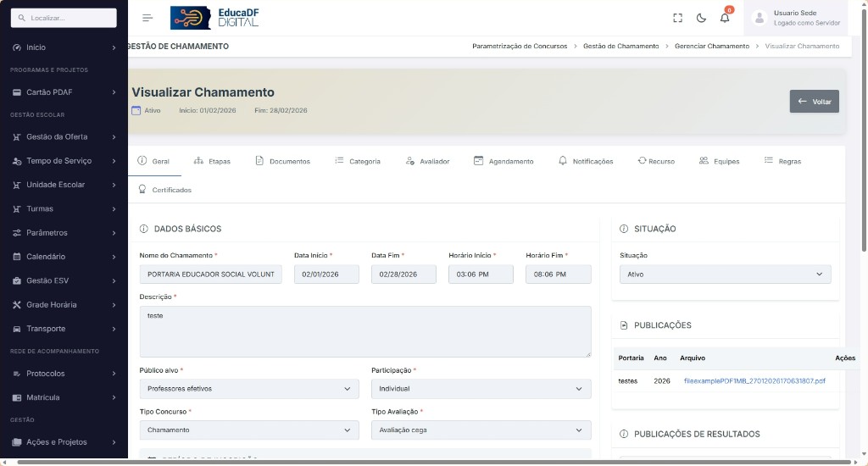
Task: Go to Parametrização de Concursos breadcrumb
Action: (520, 47)
